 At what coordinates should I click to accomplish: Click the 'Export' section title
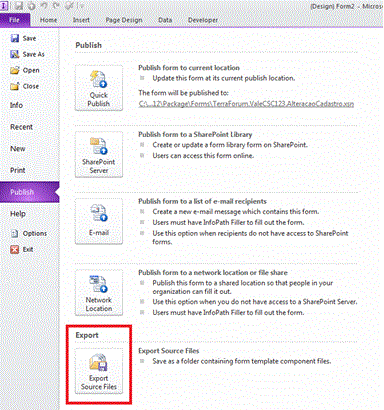[87, 335]
